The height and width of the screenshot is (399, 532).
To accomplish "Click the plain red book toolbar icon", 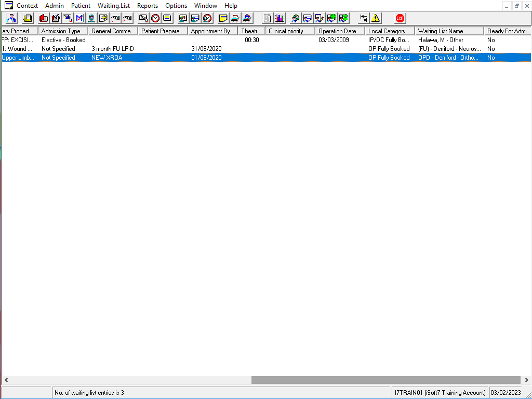I will 44,18.
